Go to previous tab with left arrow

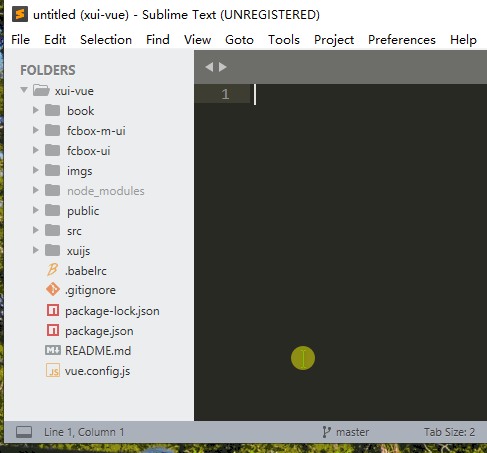tap(209, 67)
